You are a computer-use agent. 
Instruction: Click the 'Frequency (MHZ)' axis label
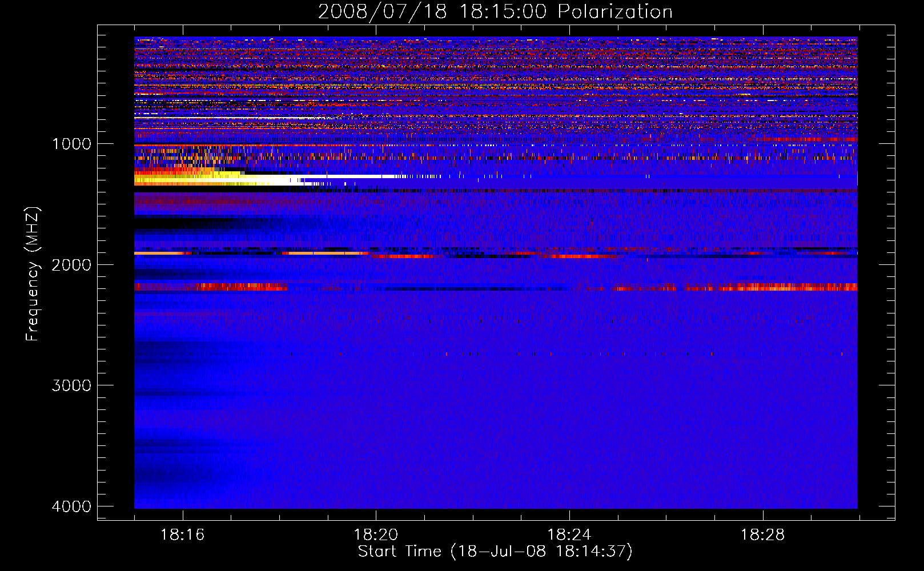coord(33,274)
